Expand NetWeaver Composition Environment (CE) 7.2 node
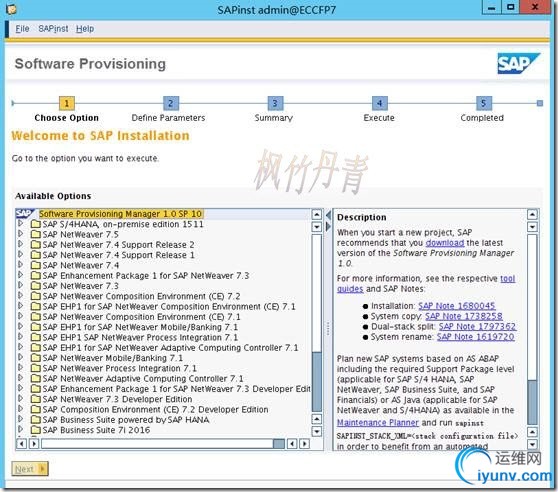The height and width of the screenshot is (492, 558). click(20, 296)
